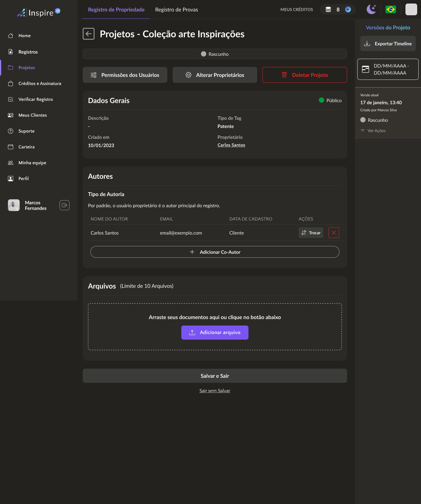The height and width of the screenshot is (504, 421).
Task: Remove author Carlos Santos with red X
Action: coord(334,233)
